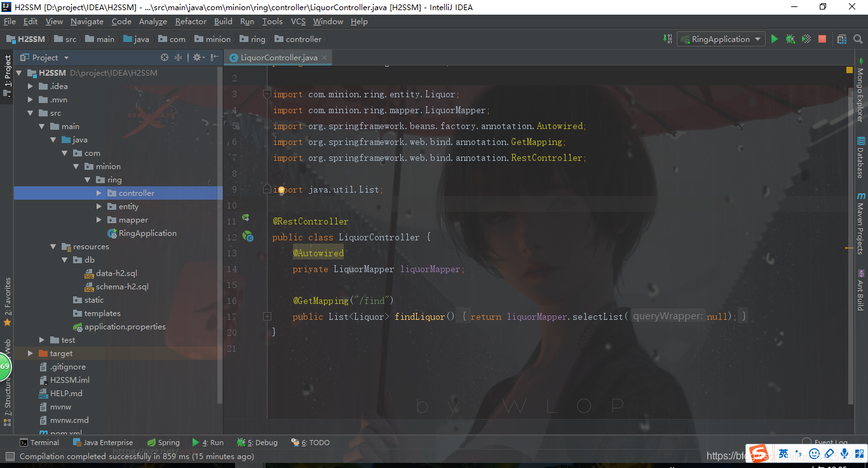
Task: Expand the .idea folder
Action: click(31, 86)
